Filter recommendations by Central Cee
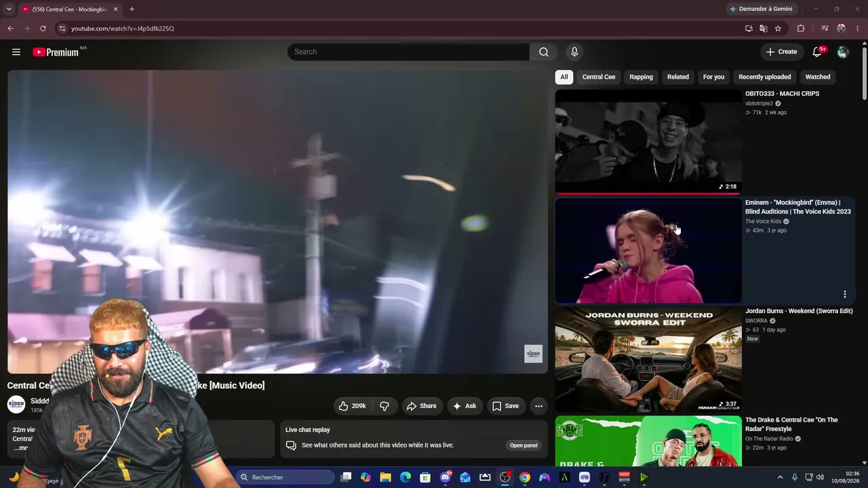 tap(599, 77)
